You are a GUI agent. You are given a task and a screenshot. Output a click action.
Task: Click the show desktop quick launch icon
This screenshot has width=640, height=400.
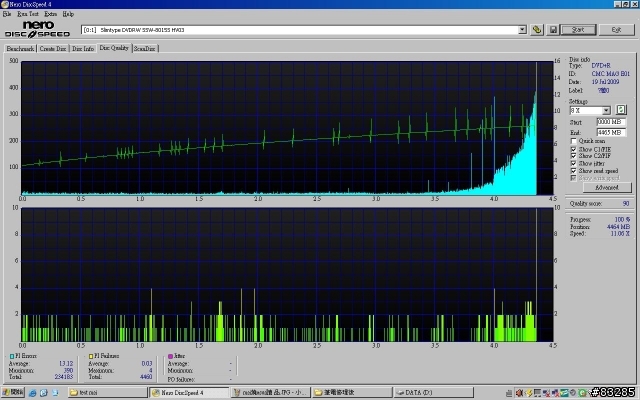click(55, 393)
